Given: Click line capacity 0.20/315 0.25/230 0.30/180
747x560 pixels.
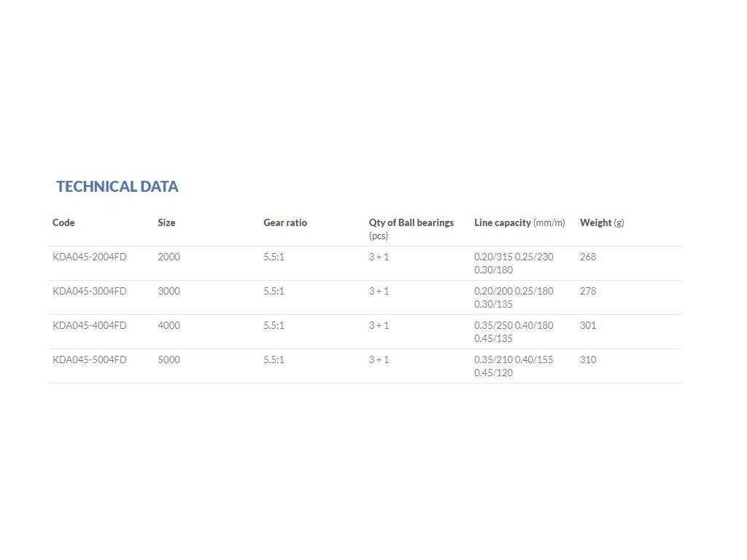Looking at the screenshot, I should (514, 263).
